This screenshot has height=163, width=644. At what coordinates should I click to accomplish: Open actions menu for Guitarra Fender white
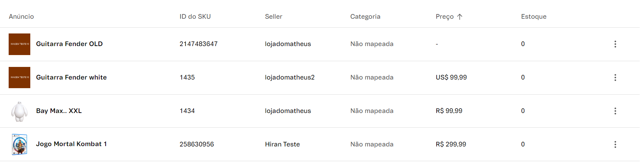(x=615, y=77)
